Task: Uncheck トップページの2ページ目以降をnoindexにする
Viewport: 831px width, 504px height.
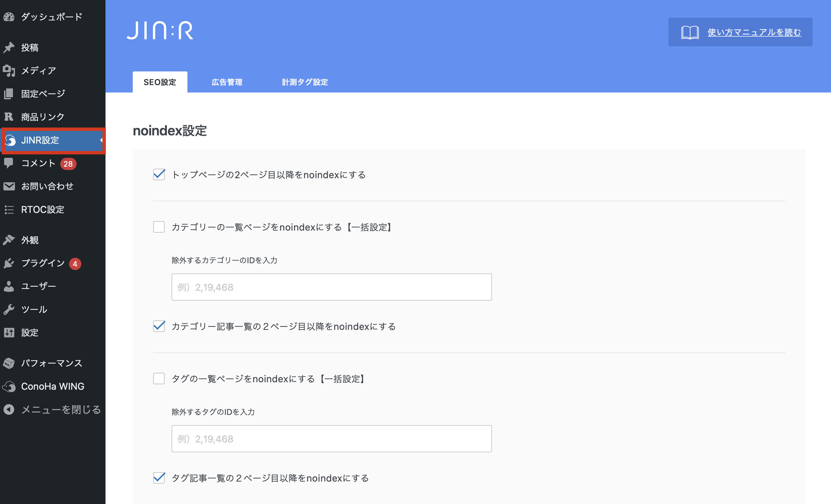Action: click(x=159, y=174)
